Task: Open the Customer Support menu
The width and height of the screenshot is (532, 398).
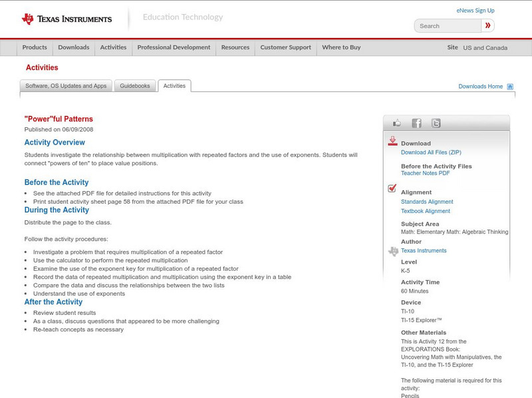Action: 286,47
